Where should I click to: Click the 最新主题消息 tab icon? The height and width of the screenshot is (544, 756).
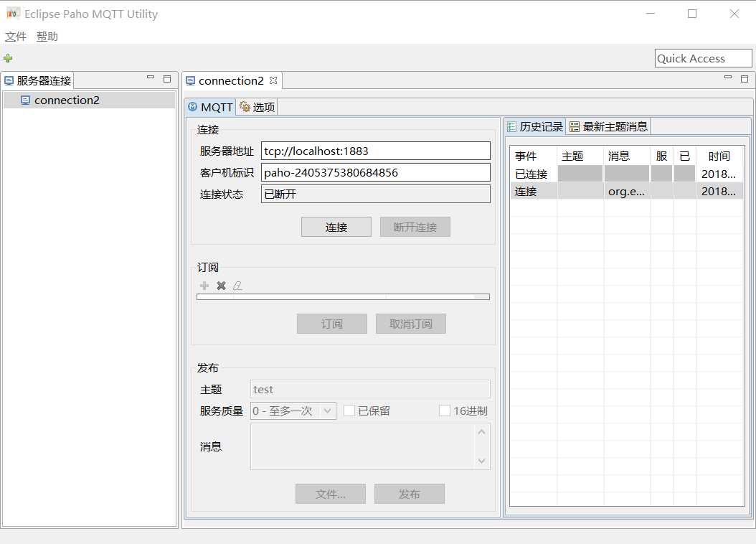[575, 127]
